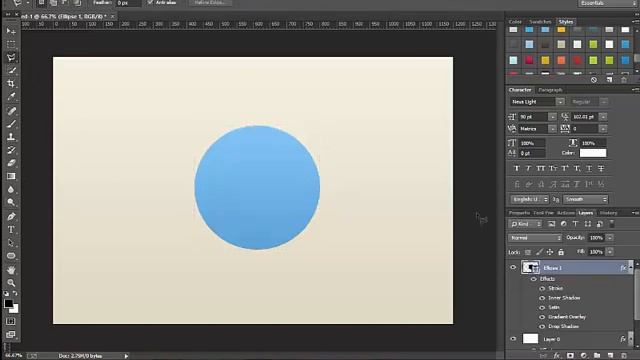
Task: Hide all Effects of Ellipse 1
Action: point(533,279)
